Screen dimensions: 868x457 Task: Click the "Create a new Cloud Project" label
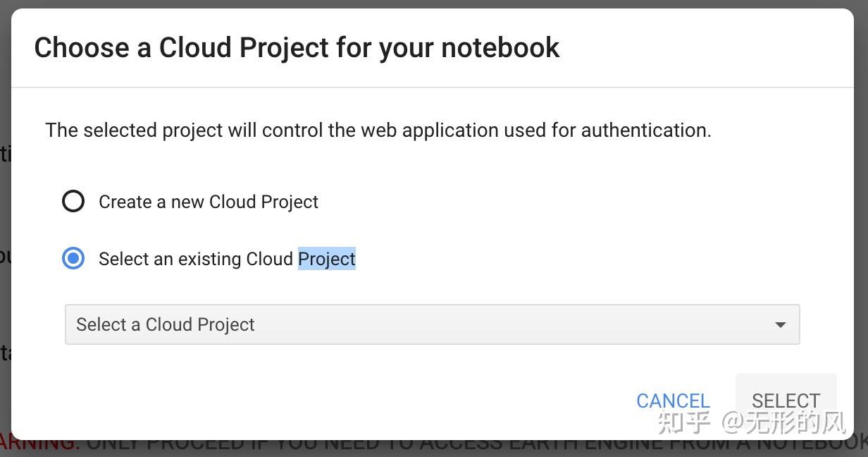(x=209, y=202)
